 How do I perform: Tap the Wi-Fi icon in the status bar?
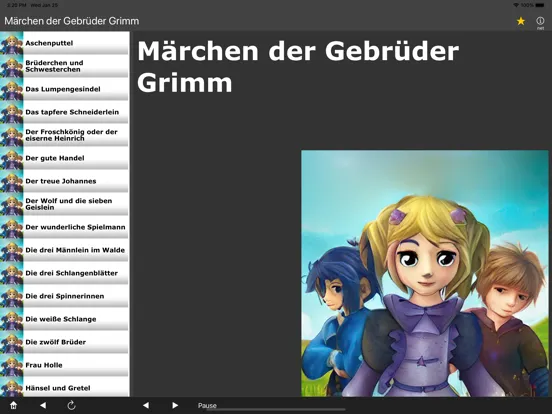click(x=516, y=5)
